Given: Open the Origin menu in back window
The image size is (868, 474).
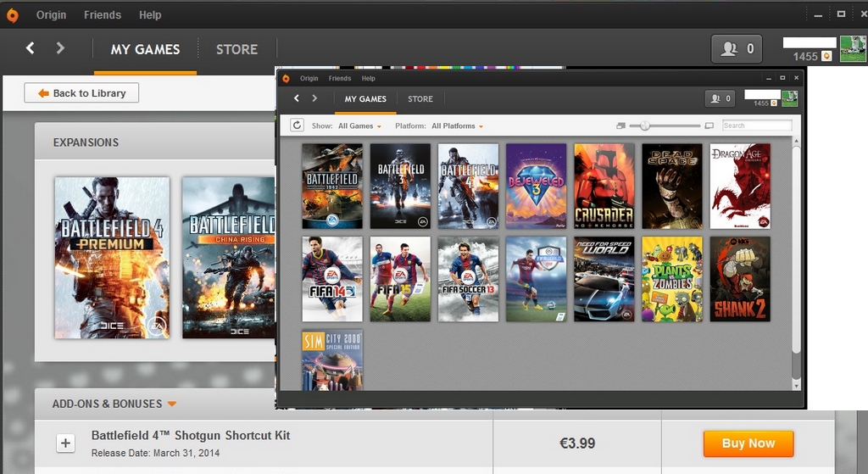Looking at the screenshot, I should (x=51, y=15).
